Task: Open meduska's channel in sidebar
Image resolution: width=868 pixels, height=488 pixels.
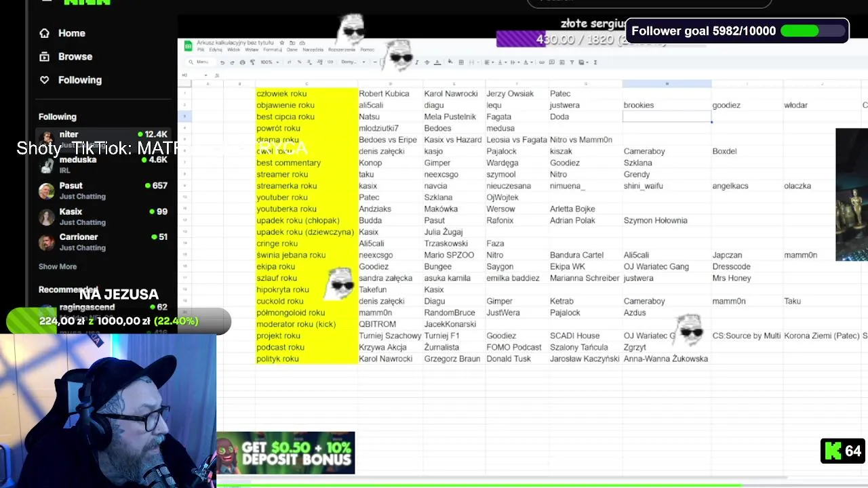Action: pos(103,165)
